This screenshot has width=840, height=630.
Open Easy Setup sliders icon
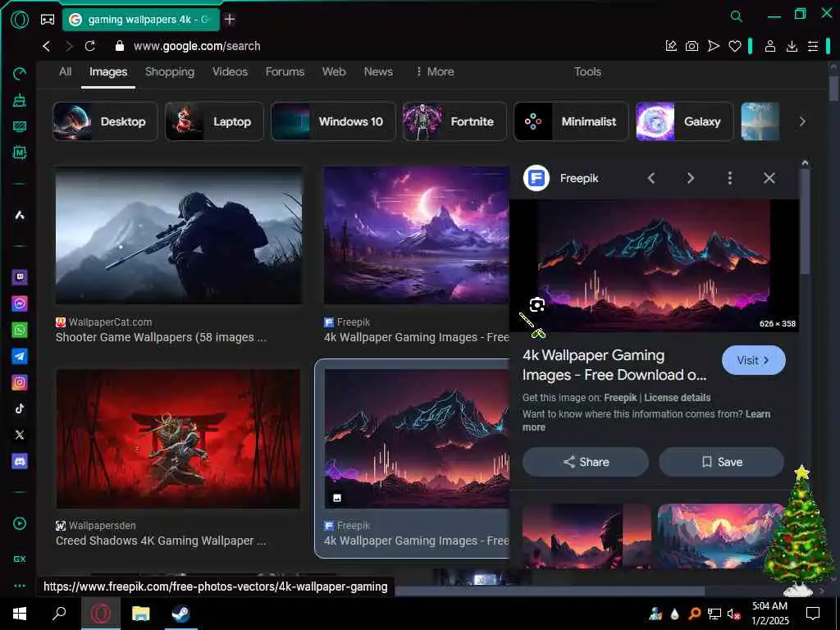[813, 46]
